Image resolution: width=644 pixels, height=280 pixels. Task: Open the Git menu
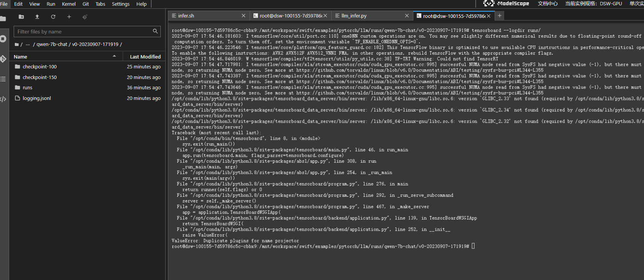pos(85,4)
